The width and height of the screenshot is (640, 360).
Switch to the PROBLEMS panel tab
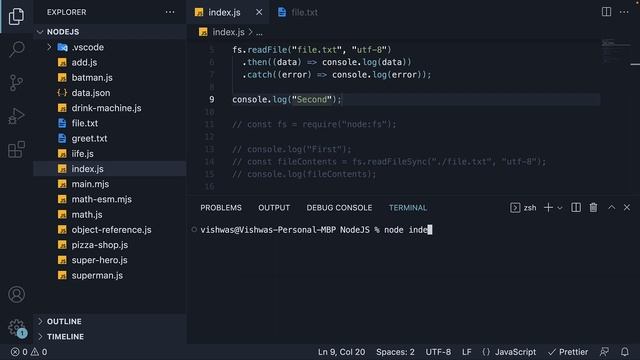pos(221,208)
